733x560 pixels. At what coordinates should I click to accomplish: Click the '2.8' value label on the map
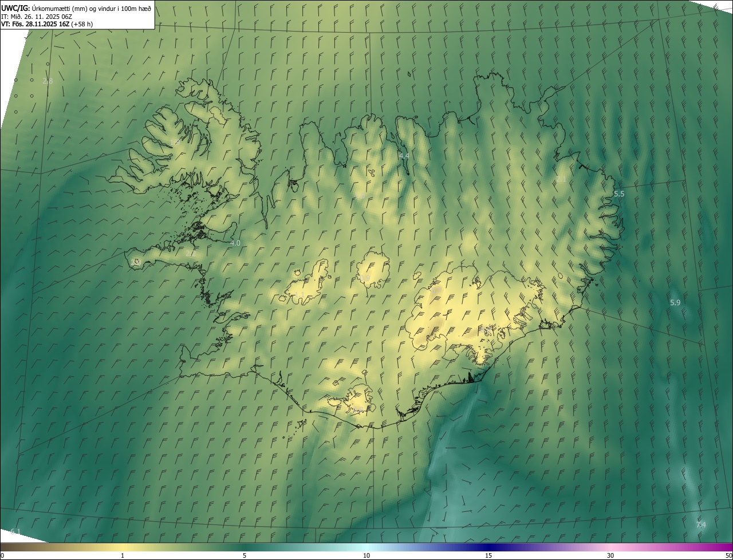coord(48,81)
